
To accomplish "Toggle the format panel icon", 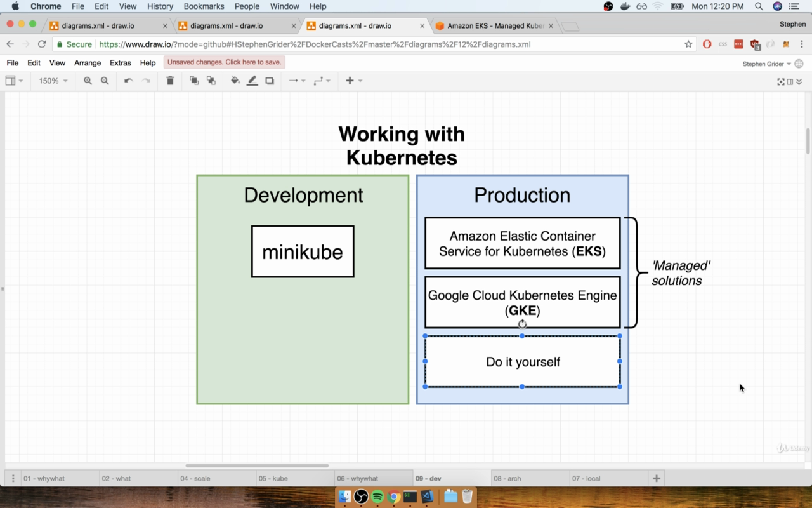I will coord(790,81).
